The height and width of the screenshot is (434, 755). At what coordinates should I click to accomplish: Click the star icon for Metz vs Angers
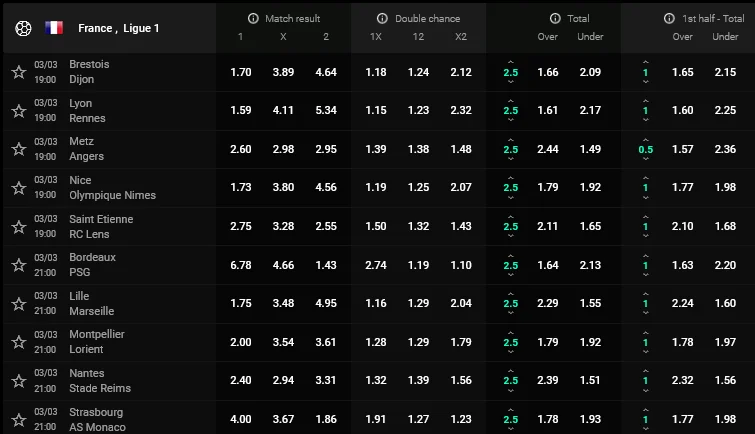(x=18, y=149)
